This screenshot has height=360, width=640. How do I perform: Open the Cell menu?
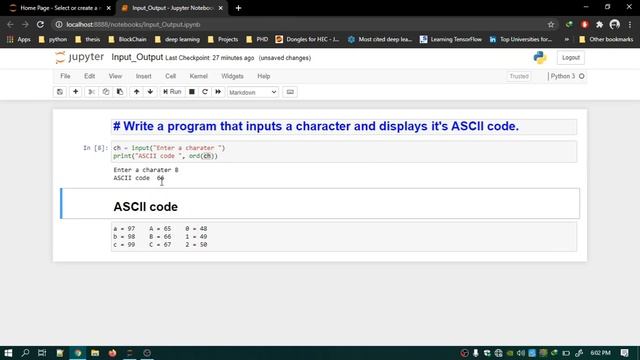point(171,76)
